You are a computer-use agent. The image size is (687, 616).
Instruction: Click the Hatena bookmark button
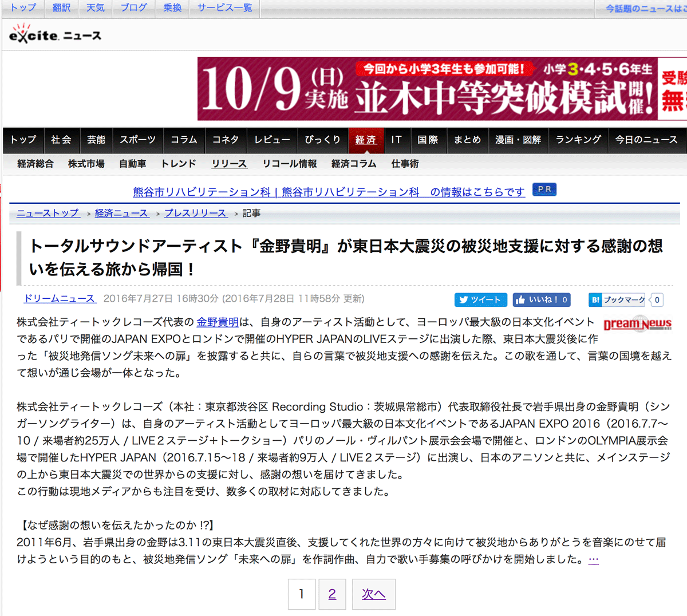coord(618,299)
